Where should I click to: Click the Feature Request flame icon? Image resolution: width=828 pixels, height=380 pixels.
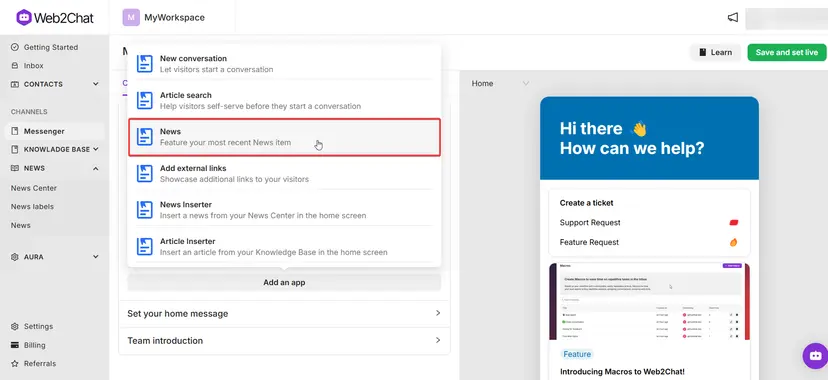pos(733,242)
